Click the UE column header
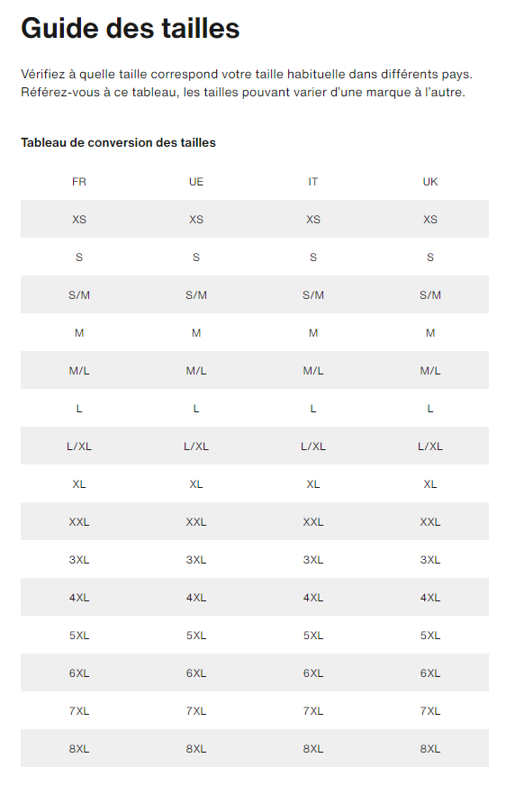506x812 pixels. point(196,182)
